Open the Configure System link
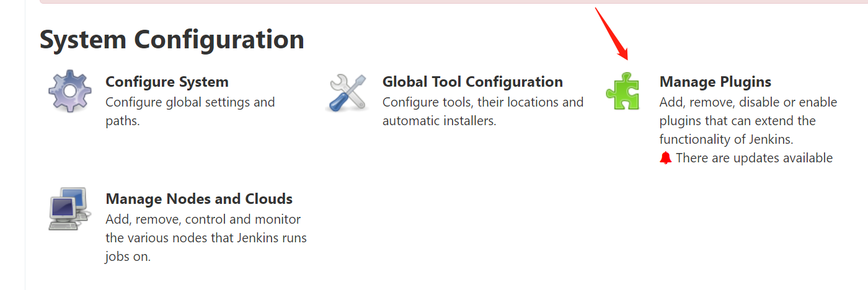The width and height of the screenshot is (868, 290). (x=167, y=82)
